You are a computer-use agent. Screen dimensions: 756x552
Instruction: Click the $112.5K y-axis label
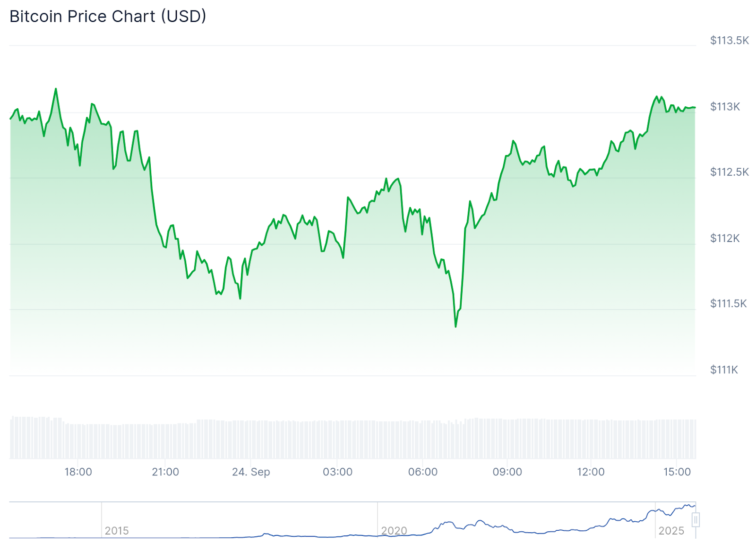pyautogui.click(x=730, y=172)
